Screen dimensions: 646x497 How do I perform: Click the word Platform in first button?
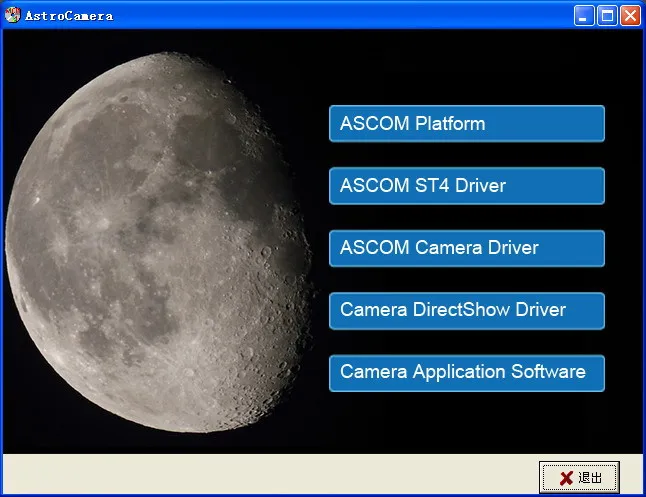pos(449,124)
